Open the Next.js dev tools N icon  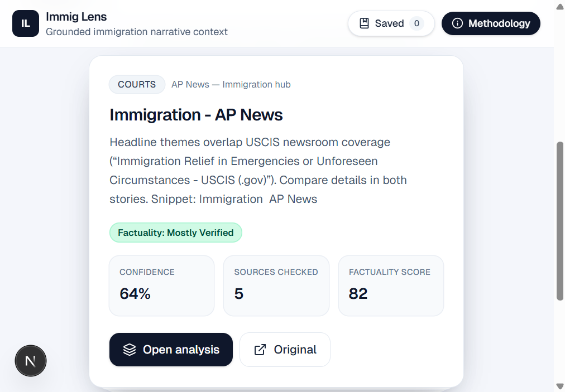click(x=31, y=361)
